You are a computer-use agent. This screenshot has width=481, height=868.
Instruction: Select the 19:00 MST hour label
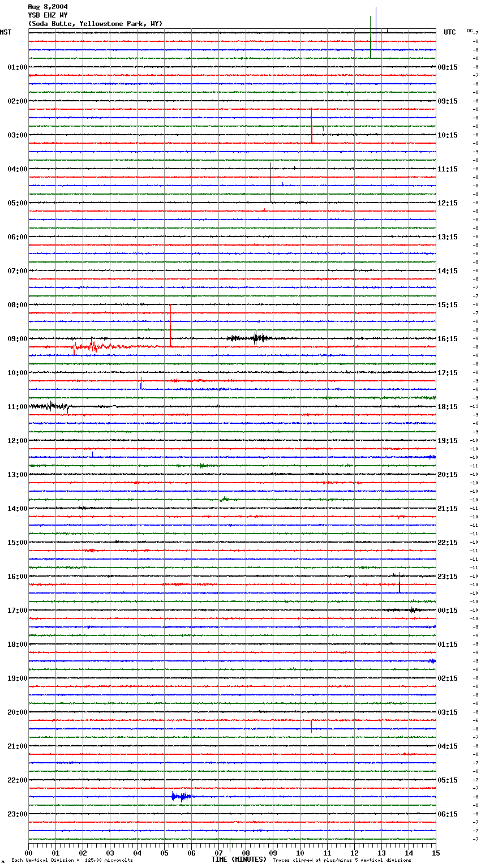(x=18, y=678)
